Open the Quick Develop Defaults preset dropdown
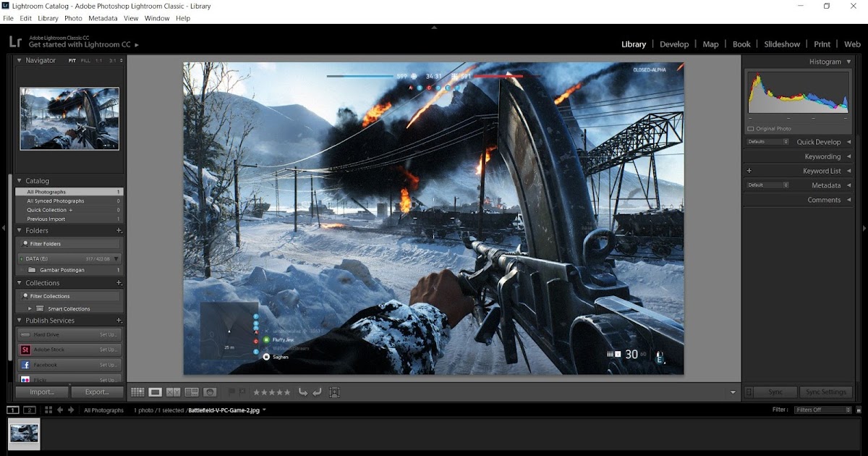The height and width of the screenshot is (456, 868). [x=767, y=142]
